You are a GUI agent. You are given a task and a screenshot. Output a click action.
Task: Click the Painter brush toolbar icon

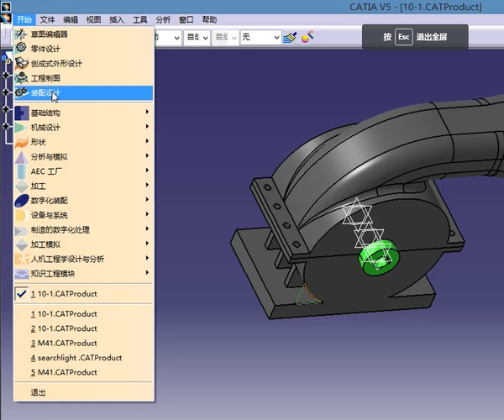290,37
